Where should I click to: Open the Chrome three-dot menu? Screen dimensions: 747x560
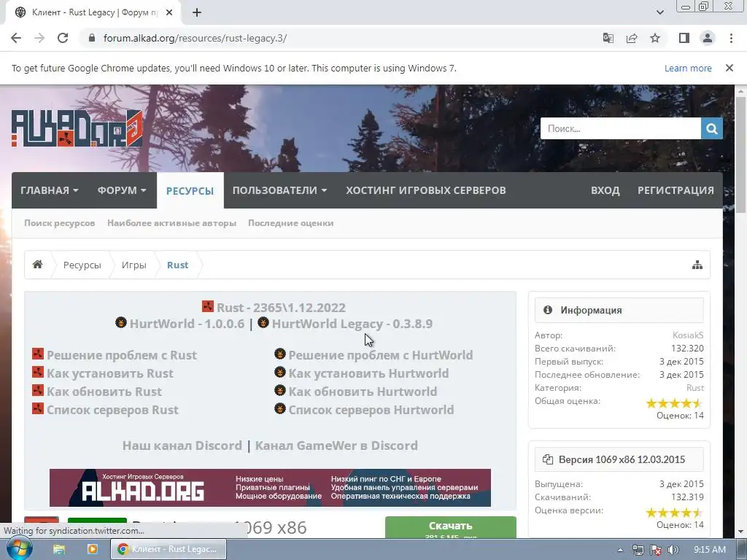click(731, 38)
